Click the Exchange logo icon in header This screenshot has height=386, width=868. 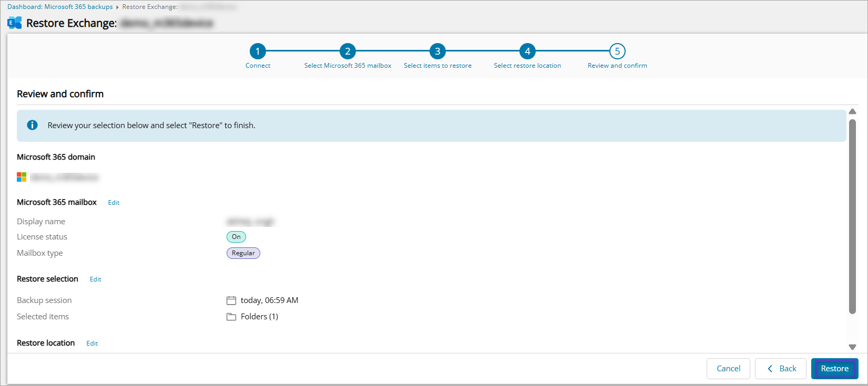click(15, 23)
